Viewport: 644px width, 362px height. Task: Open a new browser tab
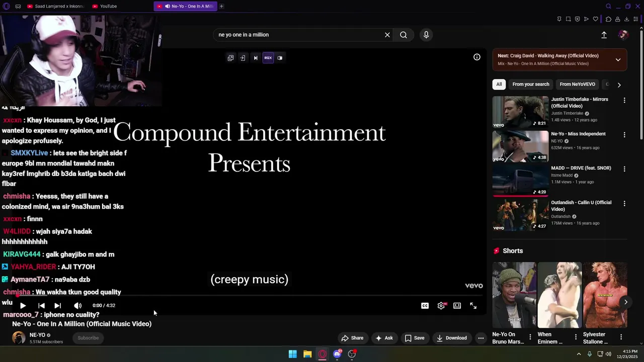point(221,6)
